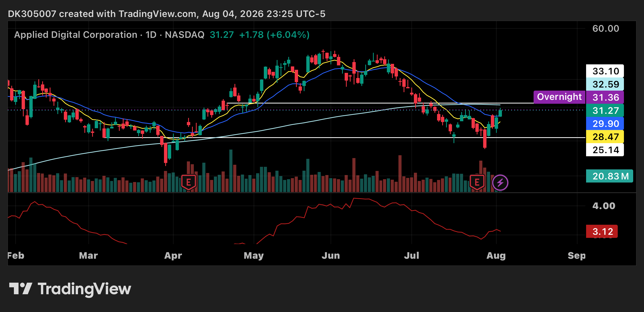Click the white 25.14 price label
Viewport: 644px width, 312px height.
click(x=605, y=150)
